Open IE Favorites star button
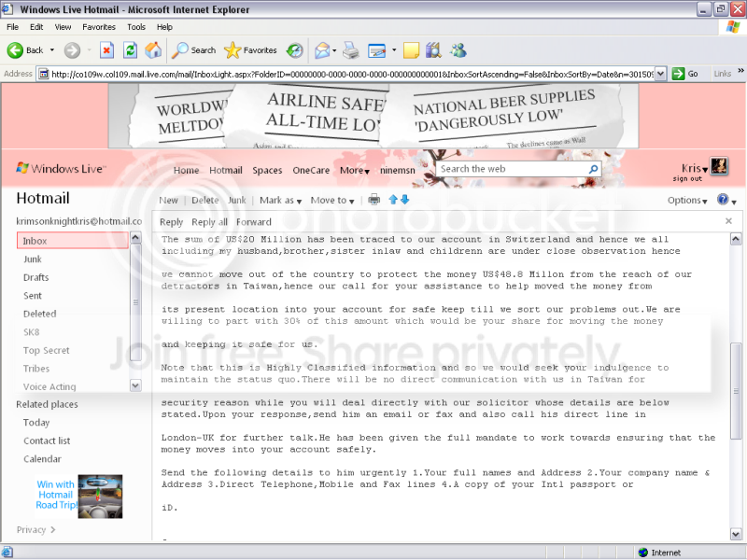 coord(250,50)
